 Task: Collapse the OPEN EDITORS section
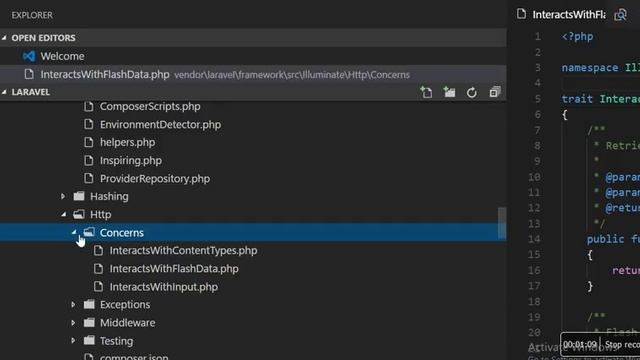click(x=4, y=38)
